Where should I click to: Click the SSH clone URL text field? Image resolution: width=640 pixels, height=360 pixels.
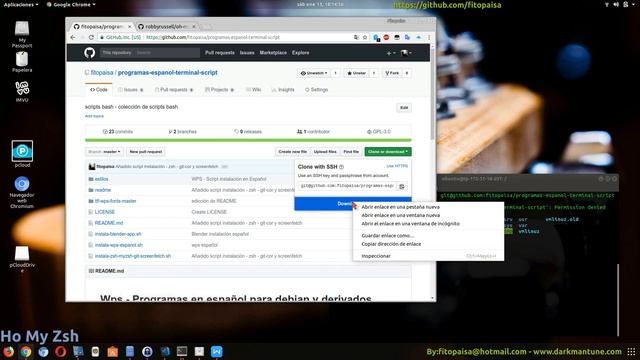point(347,186)
